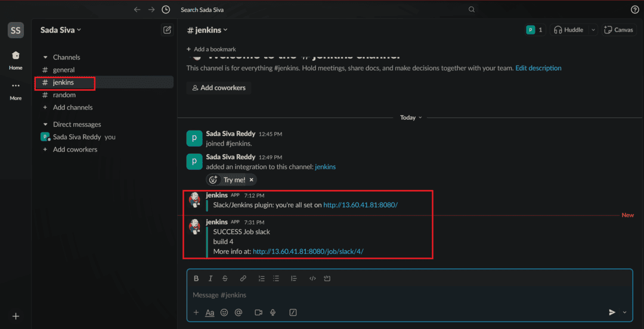Collapse the Channels section
The width and height of the screenshot is (644, 329).
[45, 57]
